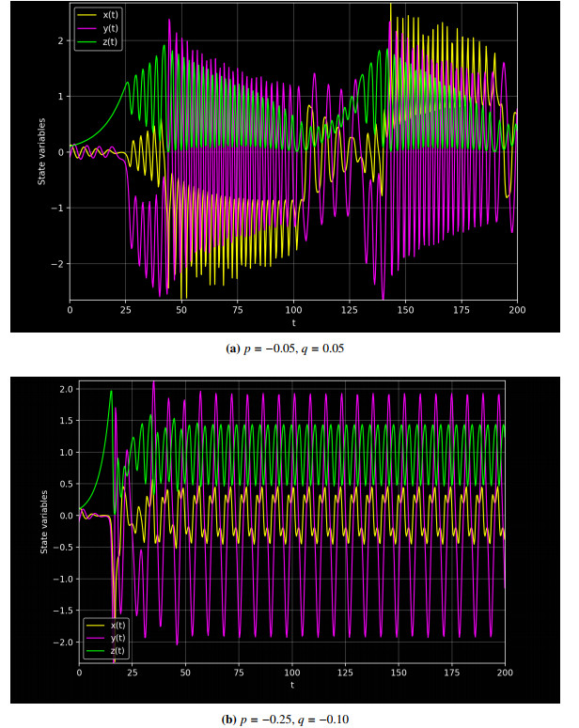Click the bottom plot's "State variables" axis label
The height and width of the screenshot is (728, 579).
click(42, 521)
